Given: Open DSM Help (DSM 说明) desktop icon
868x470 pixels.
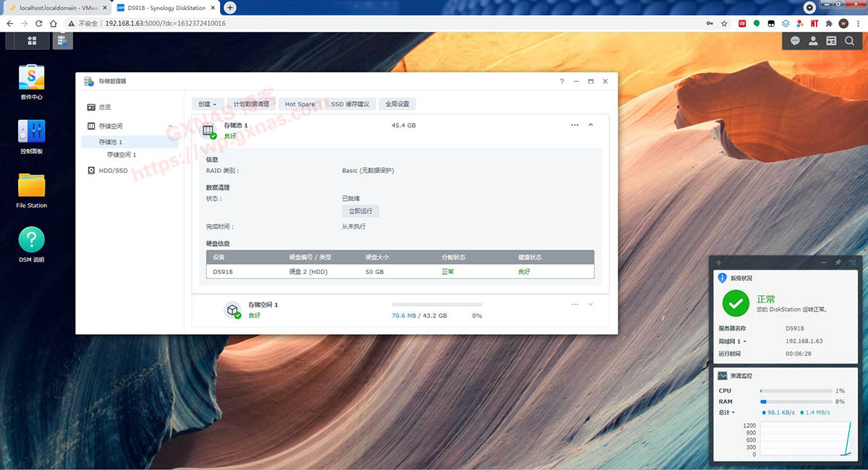Looking at the screenshot, I should (31, 239).
